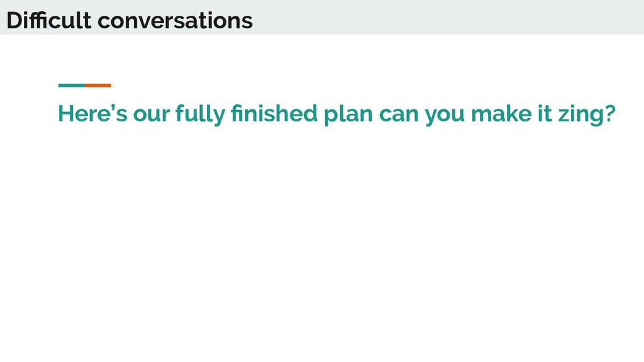Click the word "zing?" ending the heading

point(587,114)
